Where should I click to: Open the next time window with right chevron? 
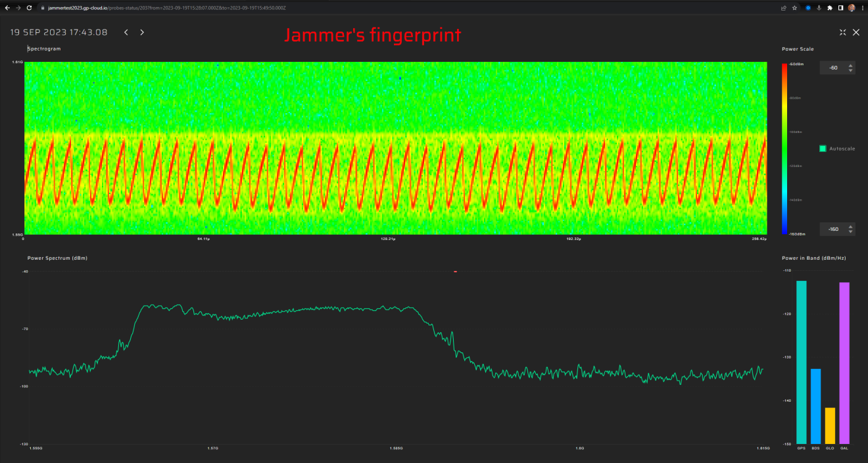coord(141,32)
